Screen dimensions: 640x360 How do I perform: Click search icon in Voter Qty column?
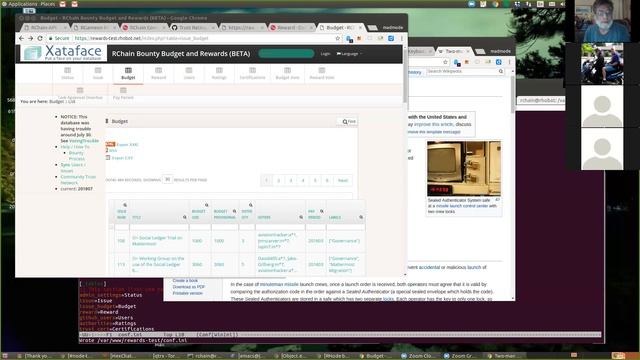pyautogui.click(x=251, y=205)
